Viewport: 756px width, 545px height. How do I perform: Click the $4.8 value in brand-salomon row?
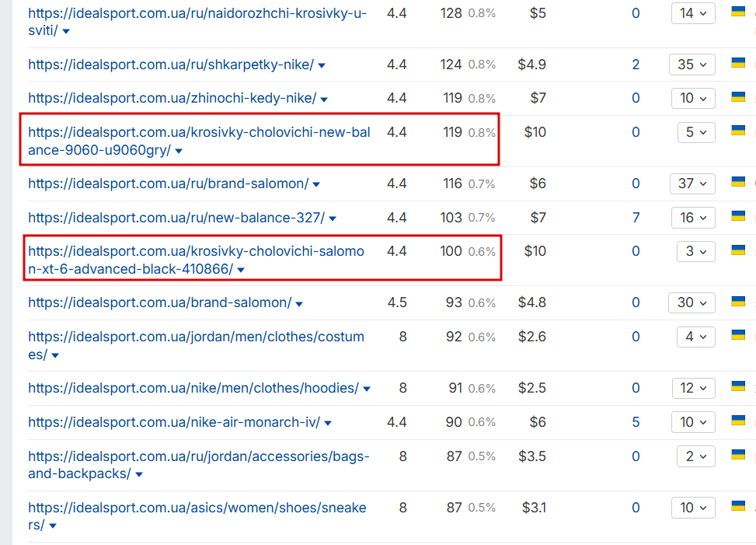click(531, 303)
